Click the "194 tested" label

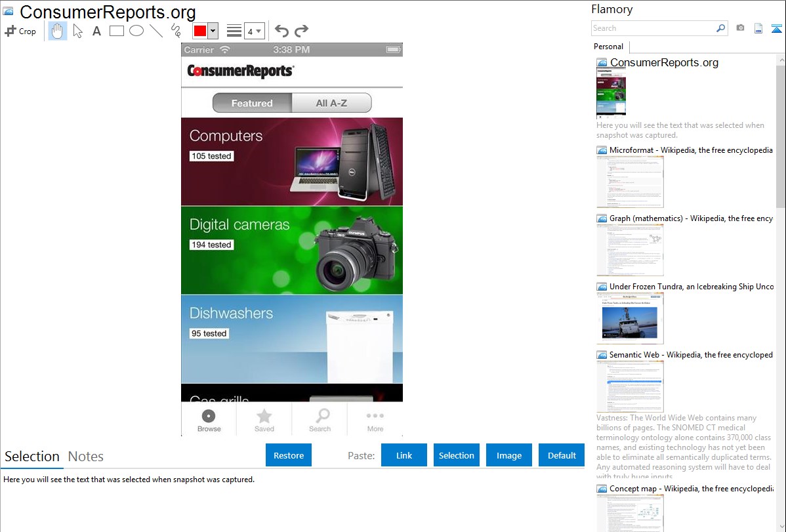[211, 245]
